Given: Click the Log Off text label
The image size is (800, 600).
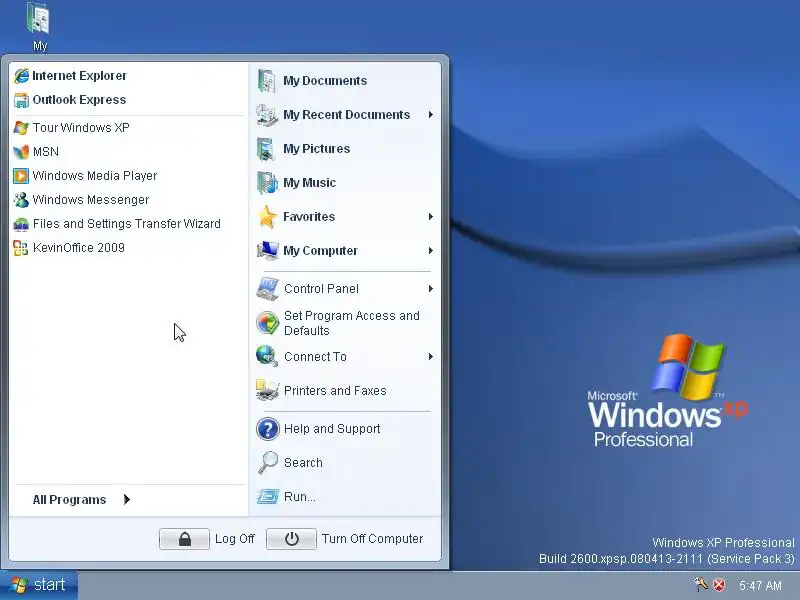Looking at the screenshot, I should pyautogui.click(x=235, y=539).
